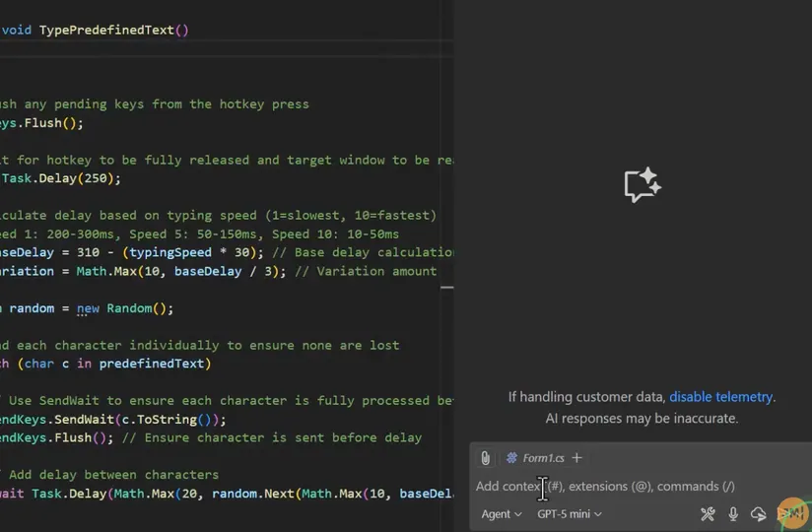This screenshot has width=812, height=532.
Task: Click the 'Speed 10: 10-50ms' comment
Action: tap(335, 233)
